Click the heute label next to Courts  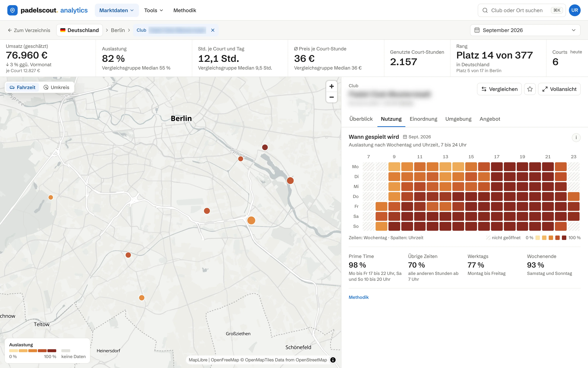576,52
